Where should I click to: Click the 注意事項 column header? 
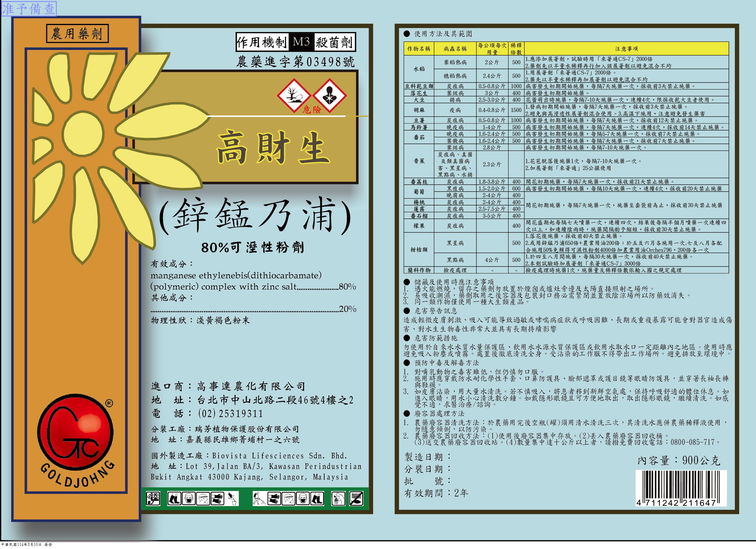[626, 49]
